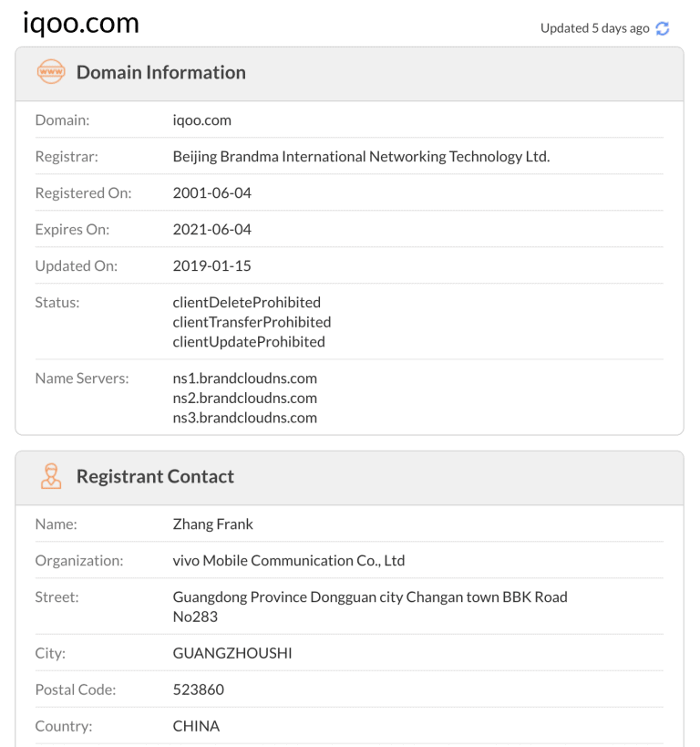Click the 'Updated 5 days ago' text
This screenshot has height=747, width=700.
tap(595, 28)
